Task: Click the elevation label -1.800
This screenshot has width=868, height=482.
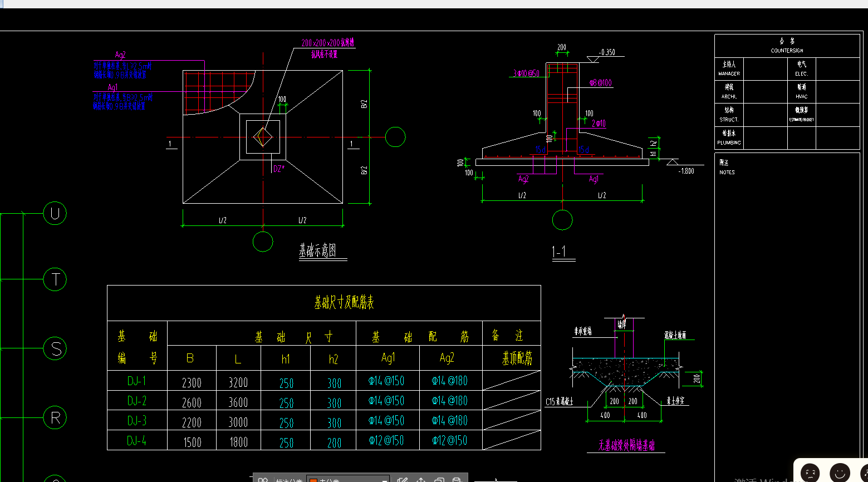Action: click(x=686, y=171)
